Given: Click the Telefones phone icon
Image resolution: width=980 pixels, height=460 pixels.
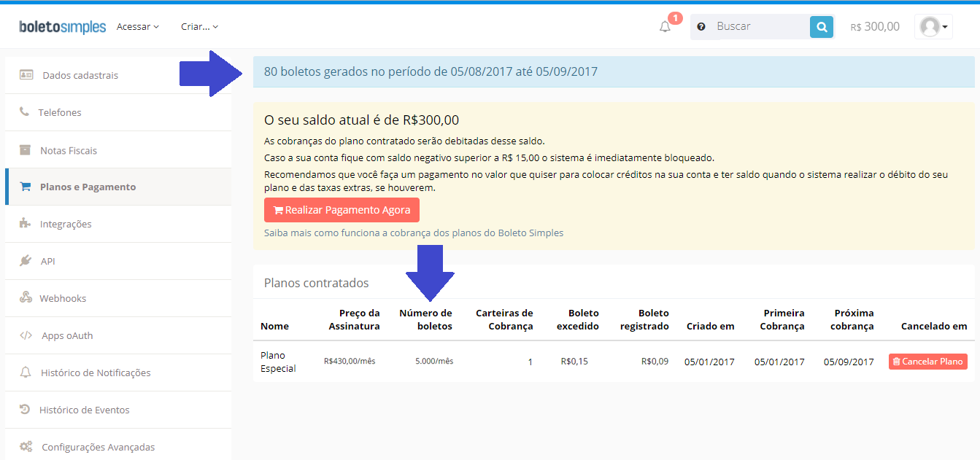Looking at the screenshot, I should 25,112.
